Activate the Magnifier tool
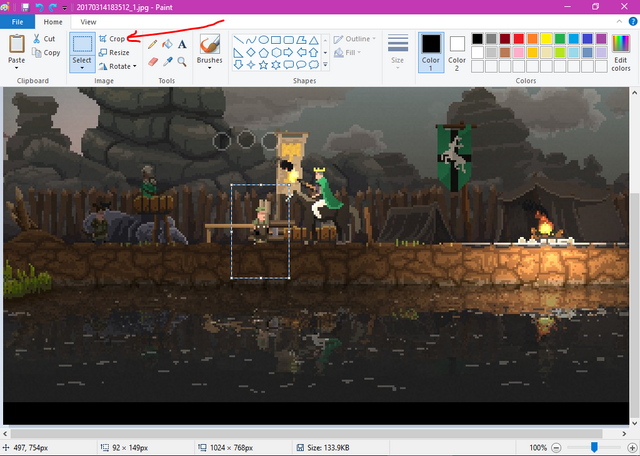 tap(182, 62)
